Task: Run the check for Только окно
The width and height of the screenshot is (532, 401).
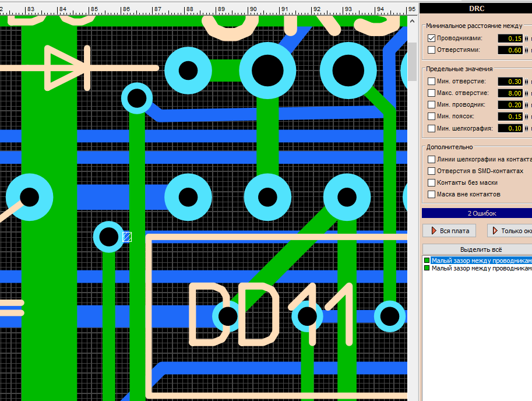Action: (x=510, y=231)
